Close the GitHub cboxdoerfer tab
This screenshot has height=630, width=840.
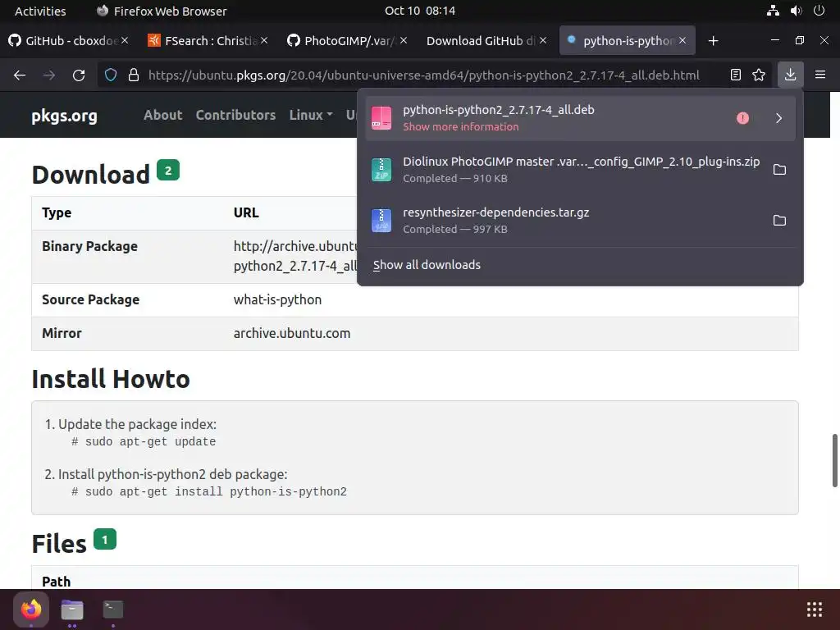[x=125, y=41]
